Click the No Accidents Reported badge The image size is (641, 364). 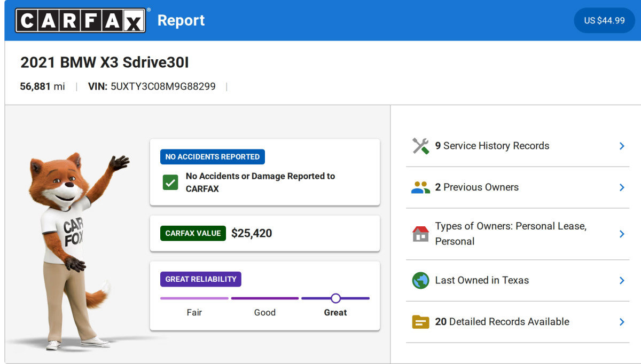[x=213, y=157]
